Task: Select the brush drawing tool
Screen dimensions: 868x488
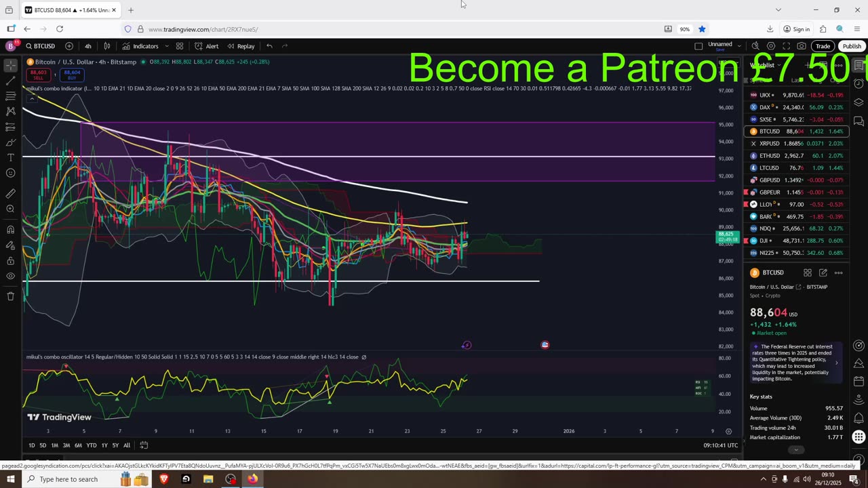Action: pyautogui.click(x=10, y=142)
